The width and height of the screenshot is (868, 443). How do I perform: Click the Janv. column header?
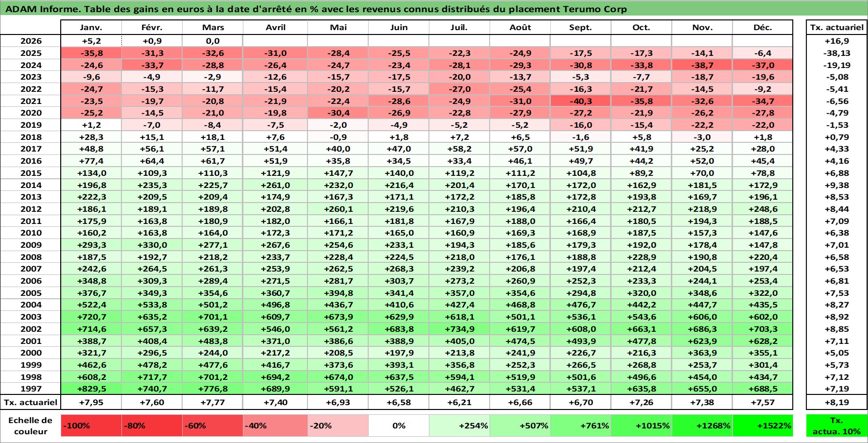(91, 27)
